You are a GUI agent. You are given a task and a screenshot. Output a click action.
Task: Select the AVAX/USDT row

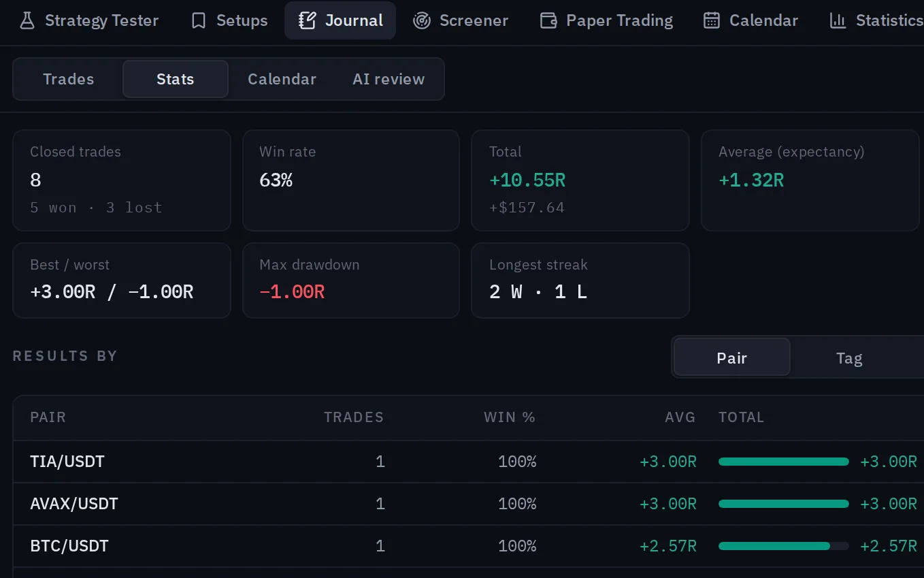pos(468,504)
